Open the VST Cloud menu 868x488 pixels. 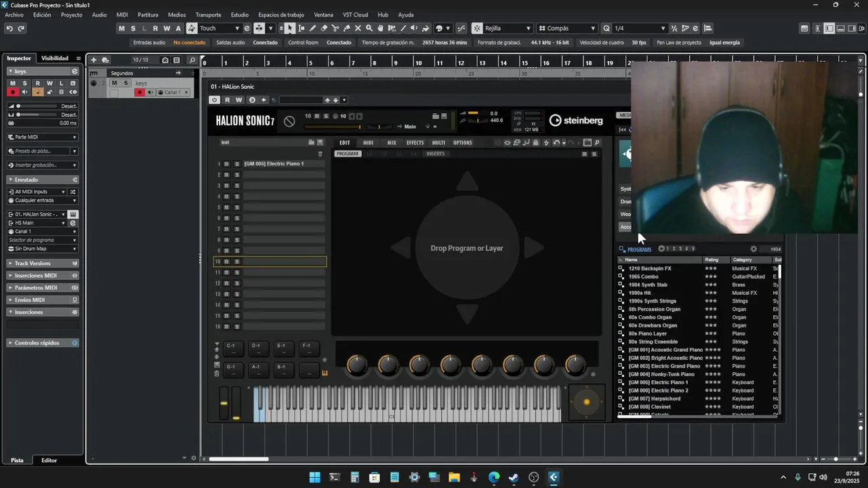coord(355,15)
